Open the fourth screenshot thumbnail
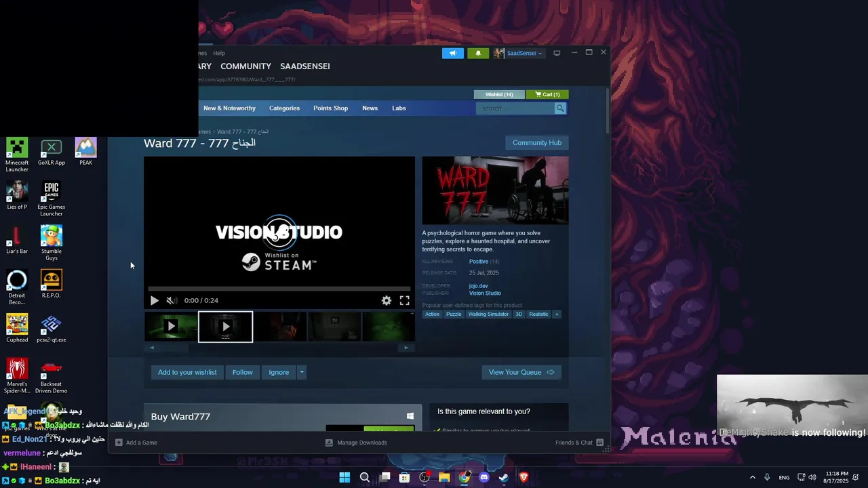The image size is (868, 488). pyautogui.click(x=334, y=327)
